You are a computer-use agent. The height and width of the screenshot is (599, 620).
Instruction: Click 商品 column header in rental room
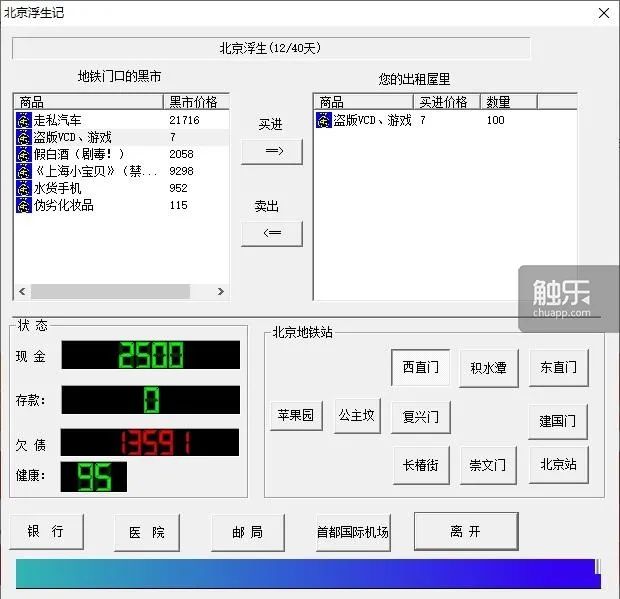coord(363,102)
